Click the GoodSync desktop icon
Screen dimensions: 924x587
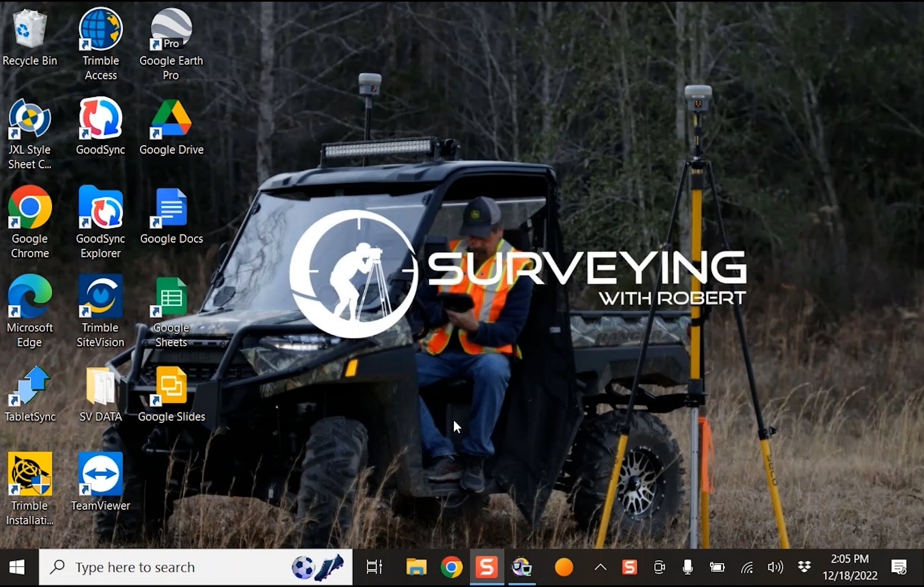point(101,127)
